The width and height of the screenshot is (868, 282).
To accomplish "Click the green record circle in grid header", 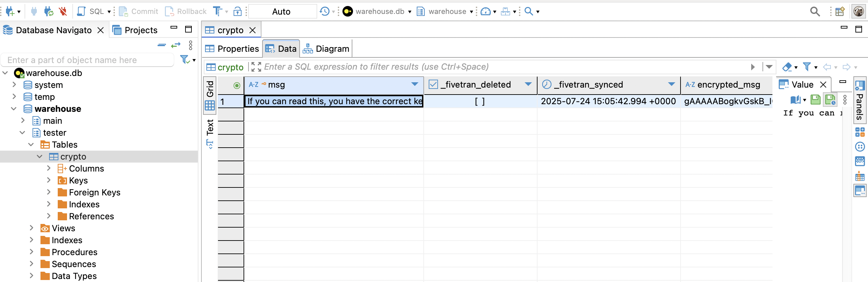I will pyautogui.click(x=237, y=86).
